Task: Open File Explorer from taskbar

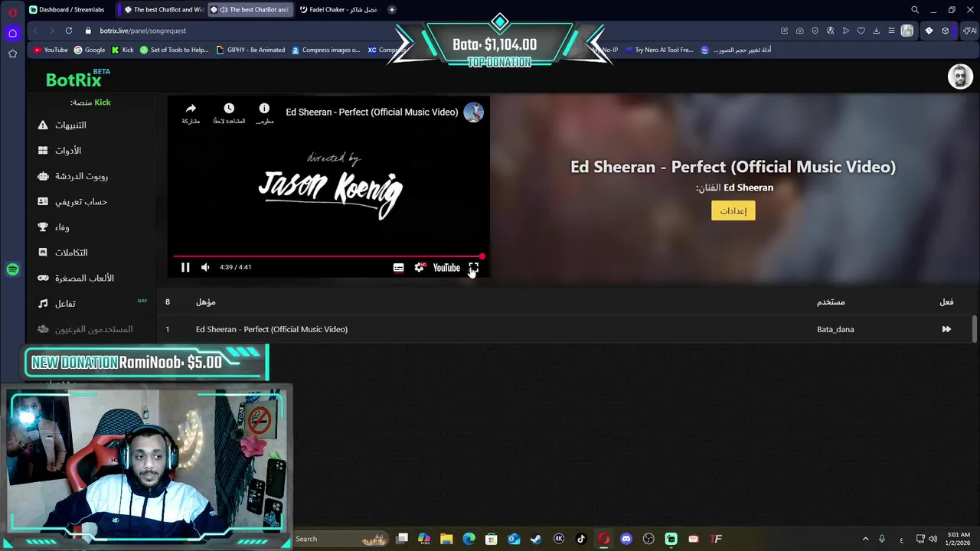Action: point(446,539)
